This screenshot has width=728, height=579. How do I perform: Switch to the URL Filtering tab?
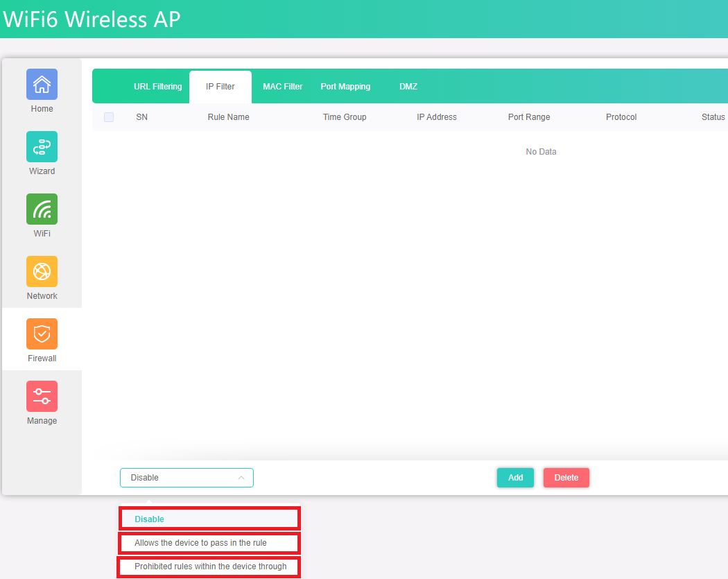click(x=157, y=87)
